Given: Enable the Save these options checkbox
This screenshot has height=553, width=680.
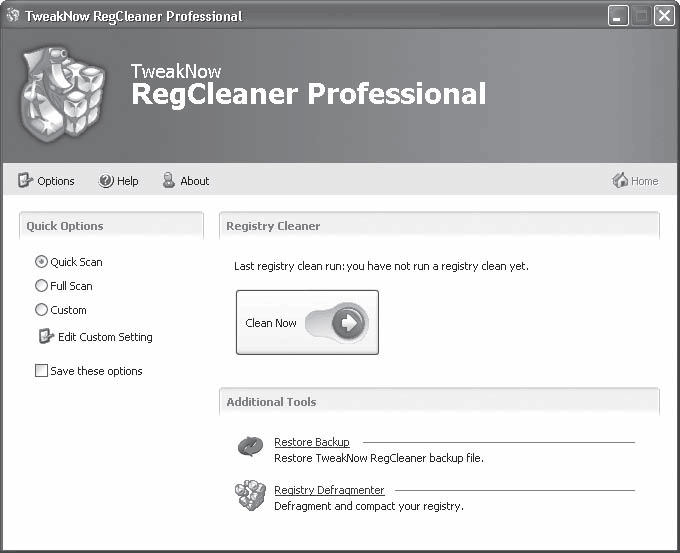Looking at the screenshot, I should click(x=41, y=370).
